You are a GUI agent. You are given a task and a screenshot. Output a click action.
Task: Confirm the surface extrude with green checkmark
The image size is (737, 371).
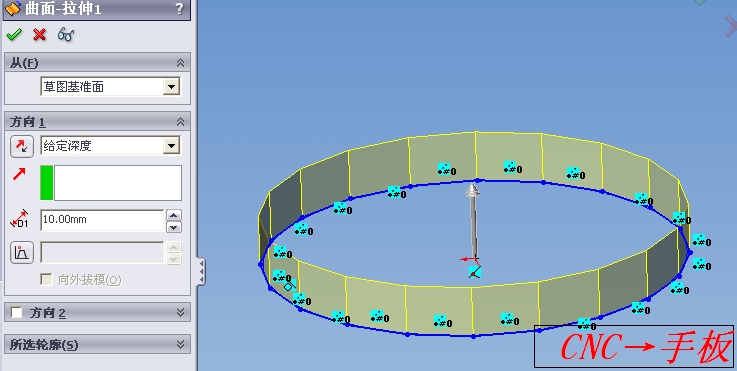tap(14, 34)
